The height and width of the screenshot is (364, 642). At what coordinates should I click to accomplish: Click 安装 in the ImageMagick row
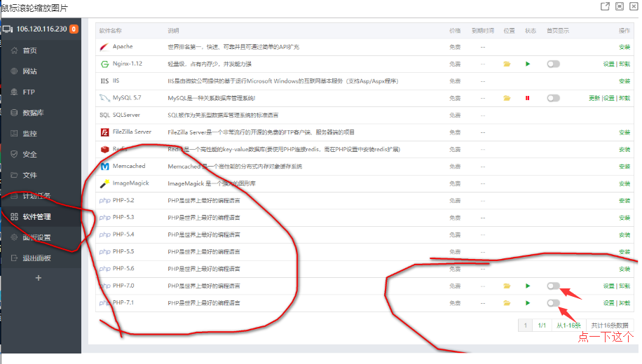[624, 183]
